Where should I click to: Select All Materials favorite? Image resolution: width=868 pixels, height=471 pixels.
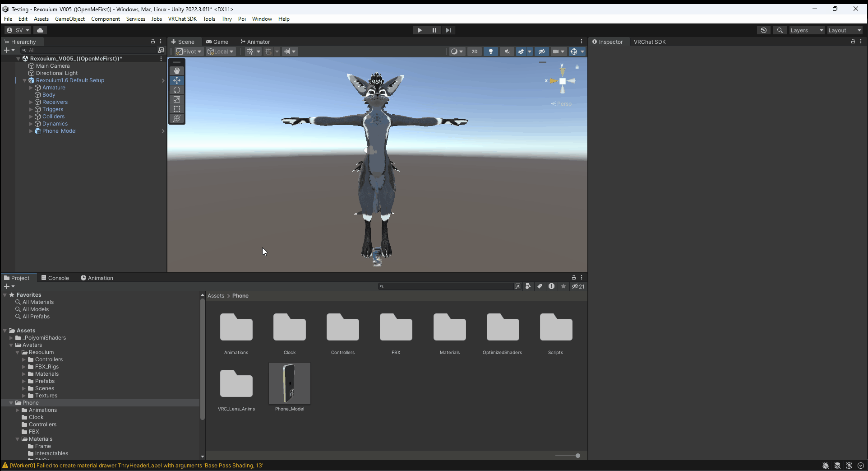click(38, 302)
